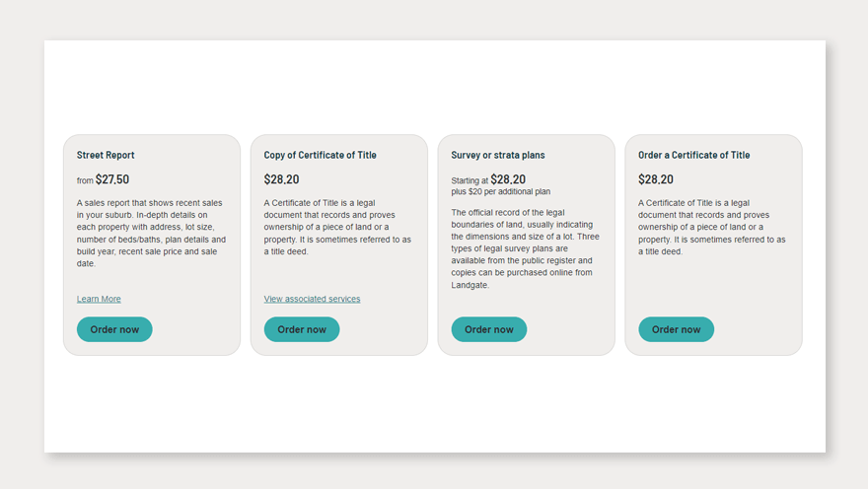Click the $27.50 price on Street Report
The width and height of the screenshot is (868, 489).
112,179
